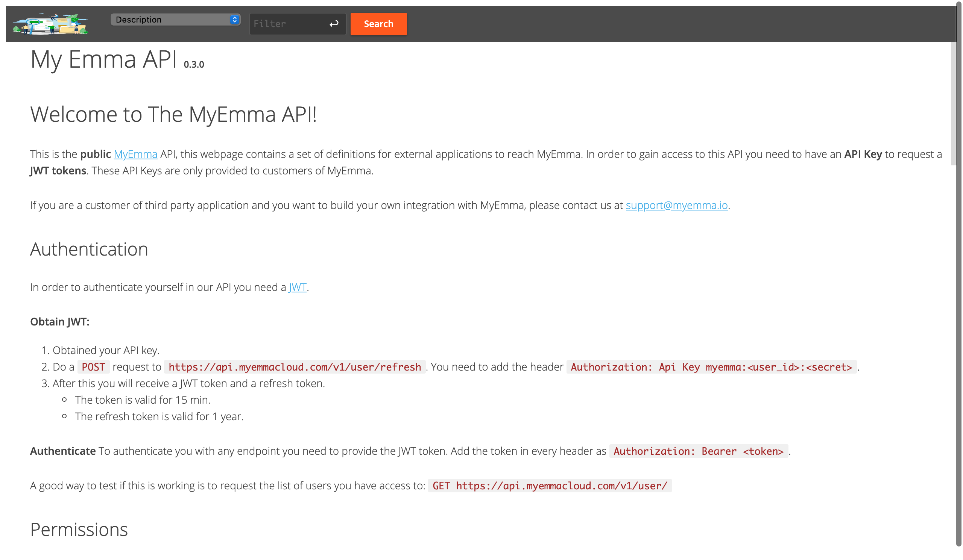Click the enter arrow icon in Filter box
Image resolution: width=963 pixels, height=560 pixels.
pyautogui.click(x=334, y=24)
